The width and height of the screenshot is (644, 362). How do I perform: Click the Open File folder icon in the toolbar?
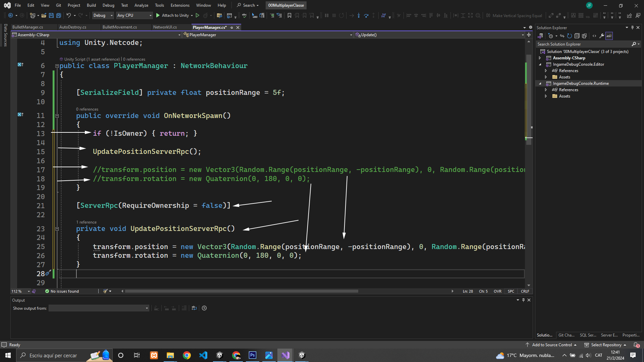click(x=44, y=15)
